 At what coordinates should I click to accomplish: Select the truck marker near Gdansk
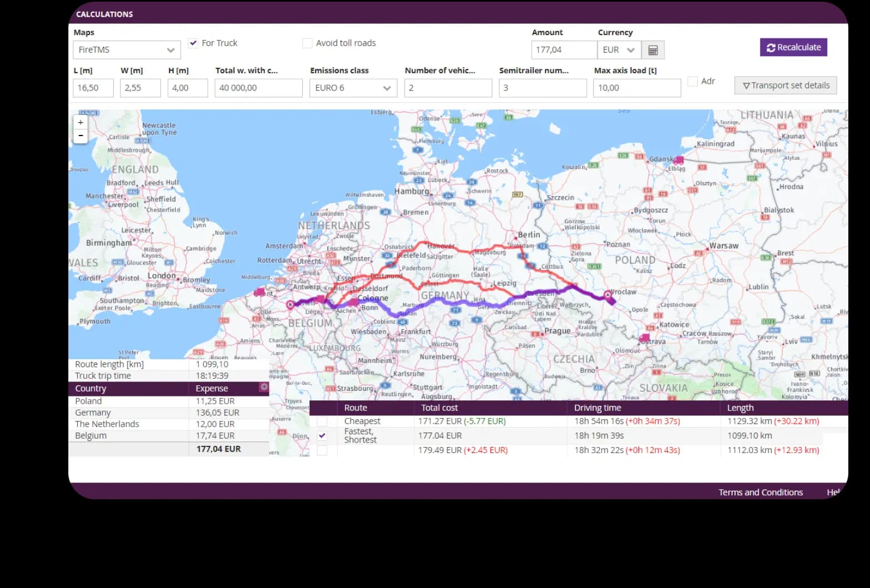tap(679, 160)
